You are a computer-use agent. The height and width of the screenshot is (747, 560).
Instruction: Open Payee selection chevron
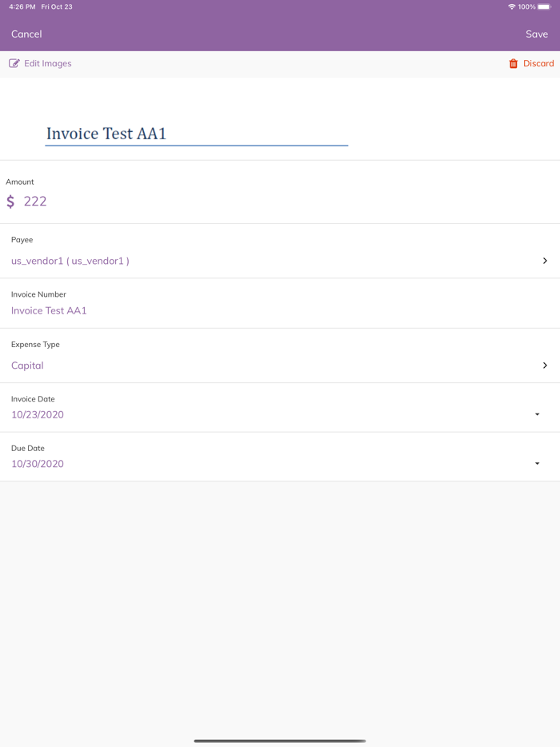click(545, 261)
